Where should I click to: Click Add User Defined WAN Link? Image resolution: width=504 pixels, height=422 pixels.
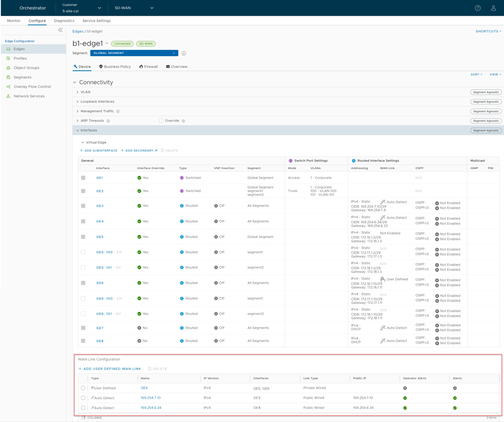(x=109, y=369)
